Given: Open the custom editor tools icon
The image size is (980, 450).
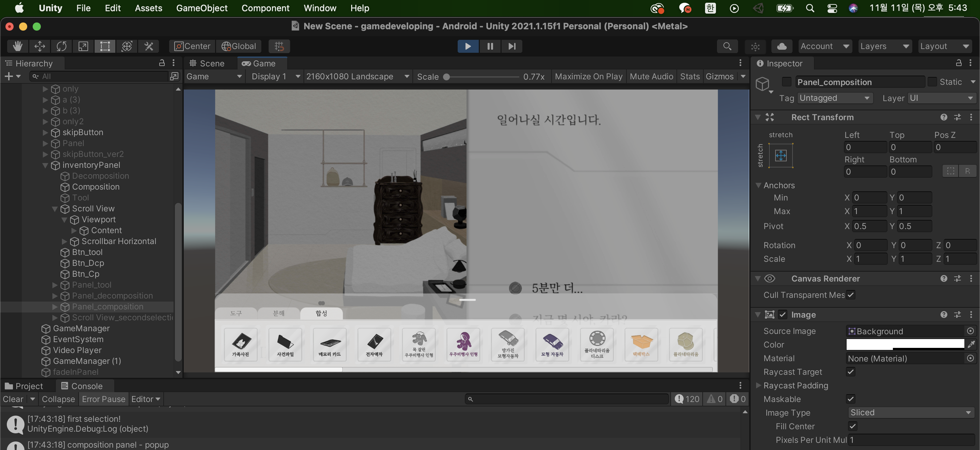Looking at the screenshot, I should click(x=148, y=46).
